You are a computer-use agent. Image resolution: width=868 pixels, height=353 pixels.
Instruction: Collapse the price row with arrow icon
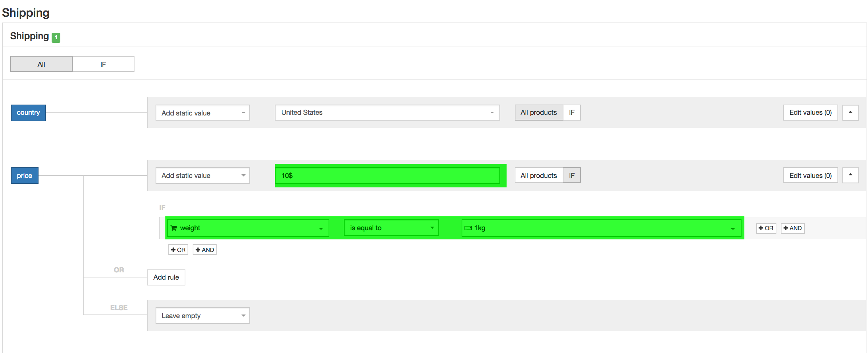click(x=851, y=175)
